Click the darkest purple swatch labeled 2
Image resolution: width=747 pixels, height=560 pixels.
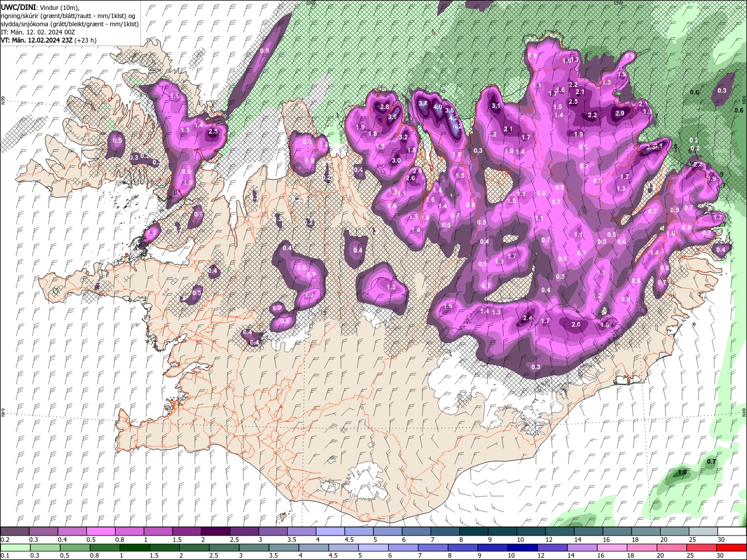tap(215, 531)
